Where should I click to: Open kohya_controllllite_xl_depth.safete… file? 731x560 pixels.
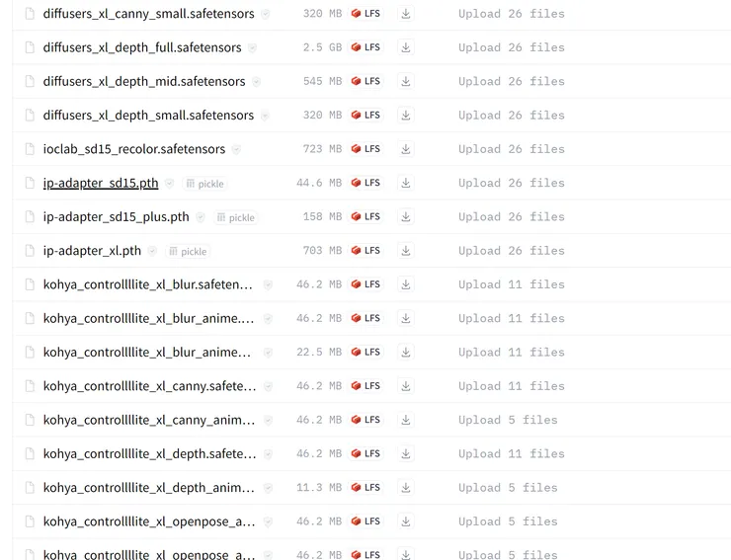pos(149,453)
